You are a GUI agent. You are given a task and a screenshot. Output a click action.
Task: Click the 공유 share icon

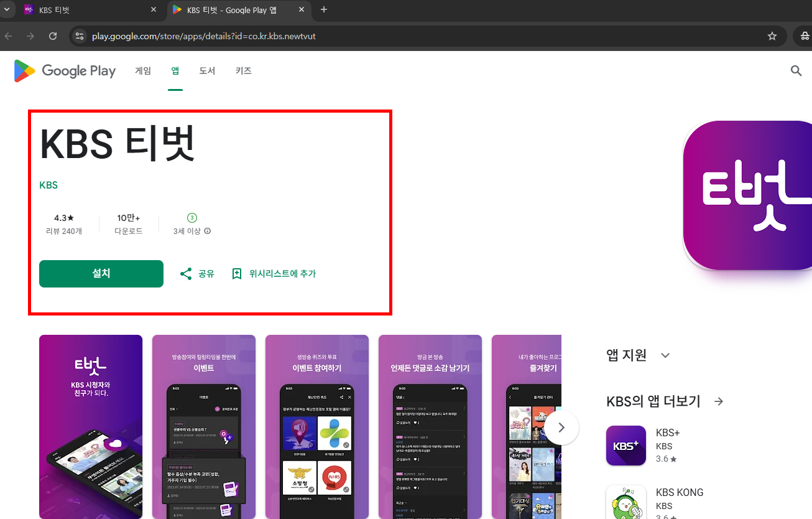point(185,273)
